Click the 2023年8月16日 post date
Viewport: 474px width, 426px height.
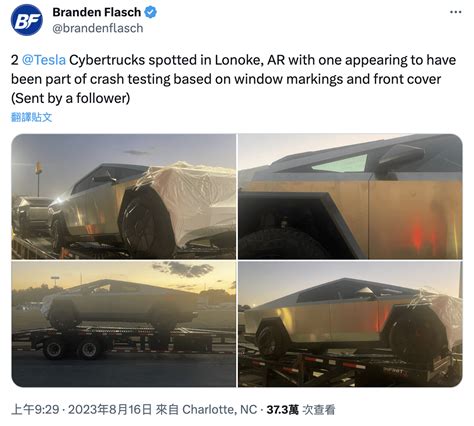pyautogui.click(x=110, y=409)
